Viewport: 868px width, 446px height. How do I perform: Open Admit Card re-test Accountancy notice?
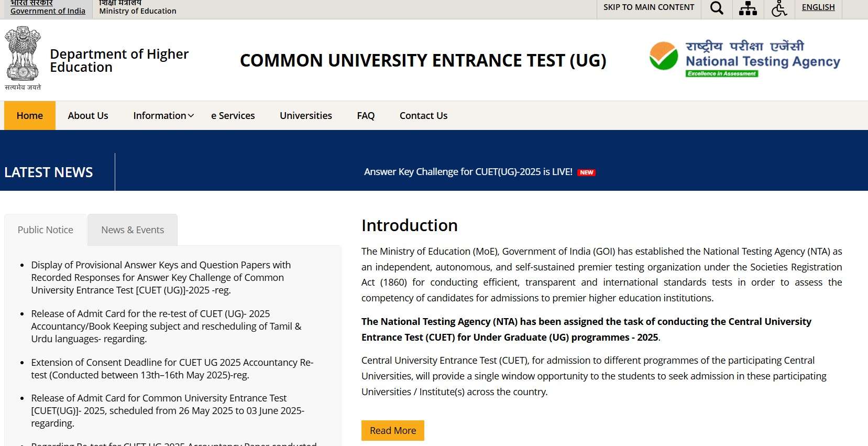166,326
